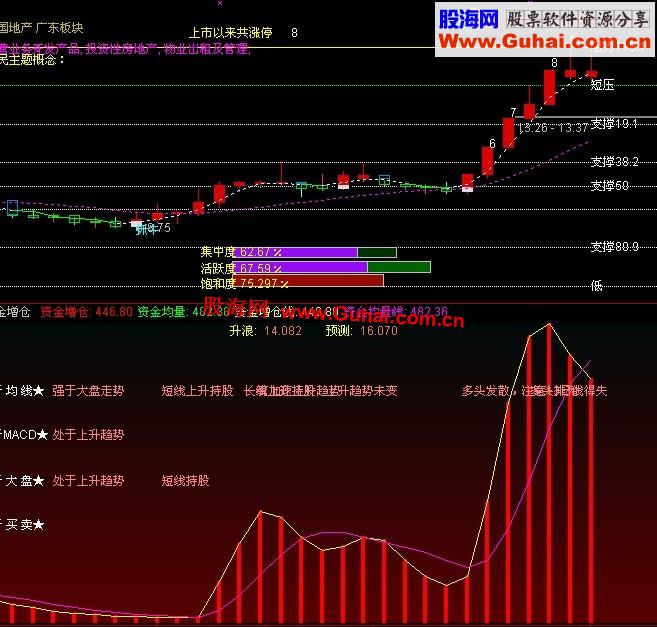Select the 强于大盘走势 status text
Viewport: 657px width, 627px height.
coord(88,391)
